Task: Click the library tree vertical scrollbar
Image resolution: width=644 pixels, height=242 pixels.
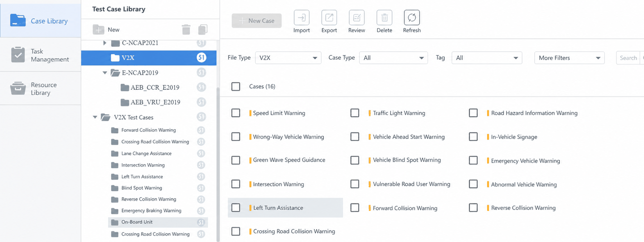Action: click(x=218, y=165)
